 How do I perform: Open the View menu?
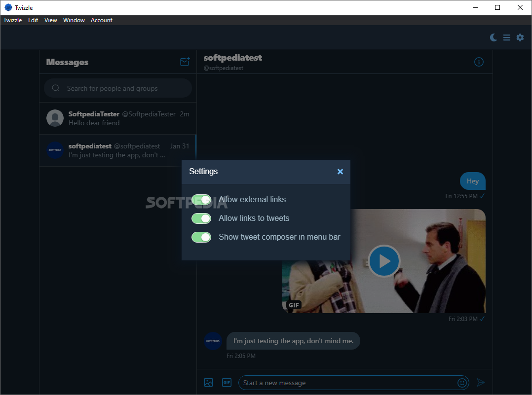[x=50, y=20]
